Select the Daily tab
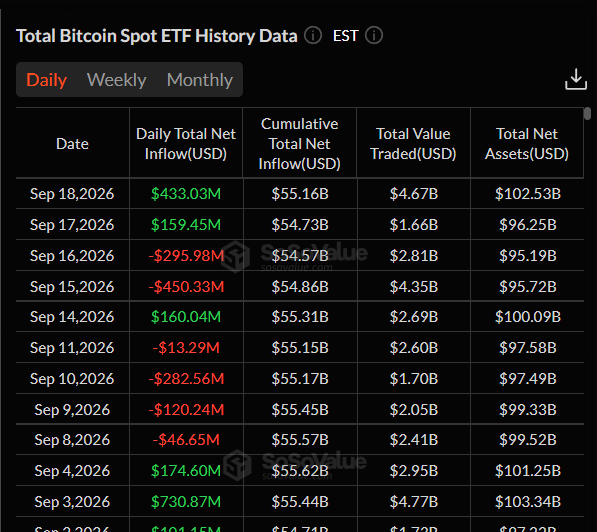597x532 pixels. click(46, 80)
